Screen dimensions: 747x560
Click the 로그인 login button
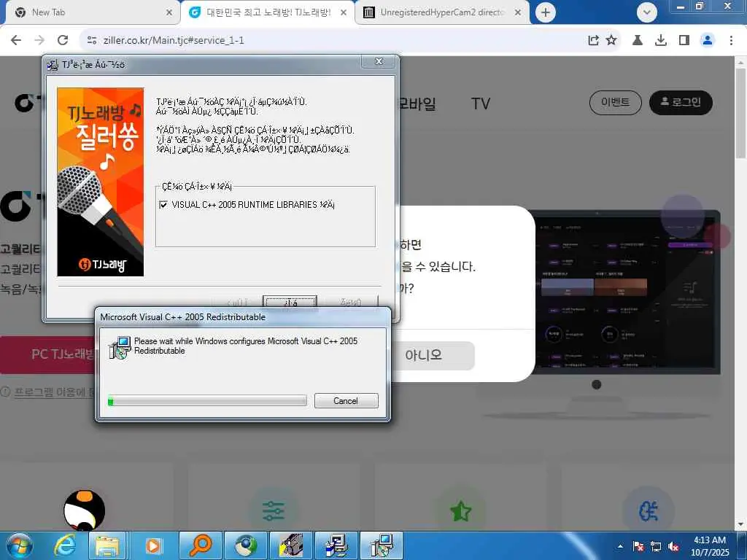(x=681, y=102)
